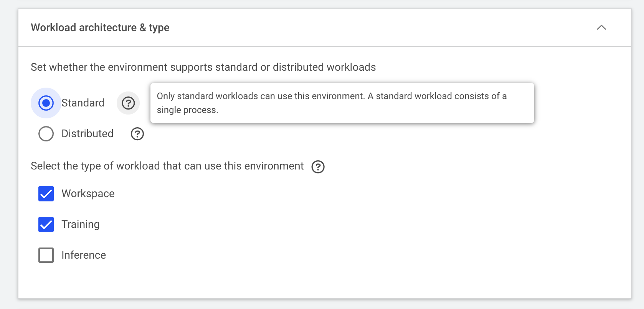Screen dimensions: 644x309
Task: Select the Standard radio button
Action: tap(46, 103)
